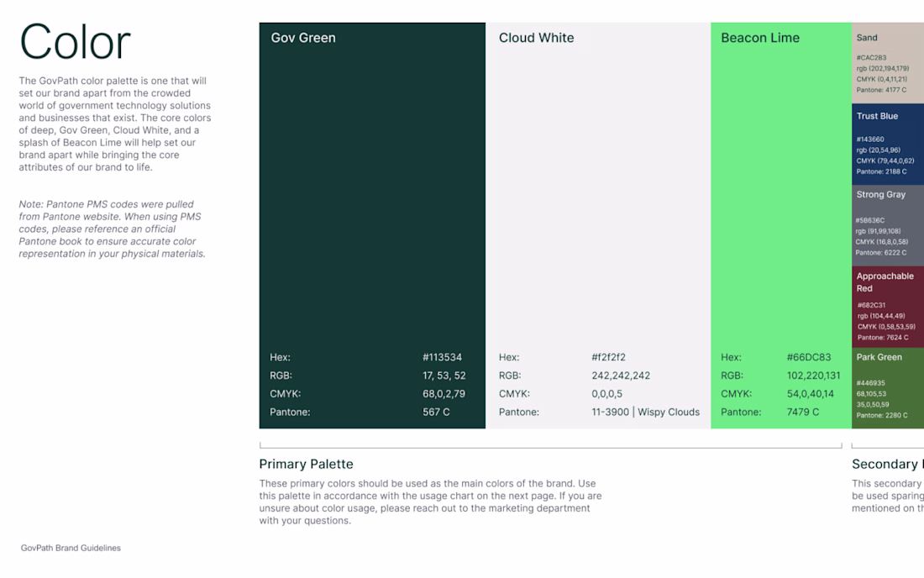Click the large Color page heading
The image size is (924, 578).
[x=75, y=42]
